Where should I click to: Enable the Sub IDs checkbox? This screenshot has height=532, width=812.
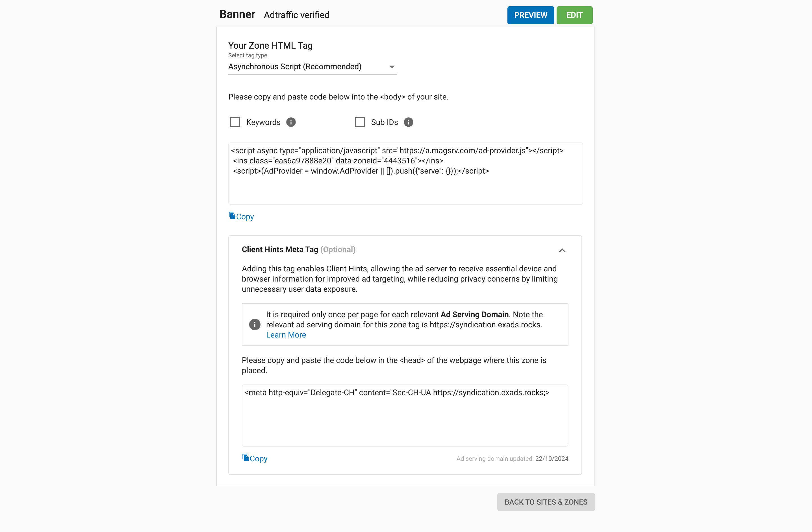(360, 122)
